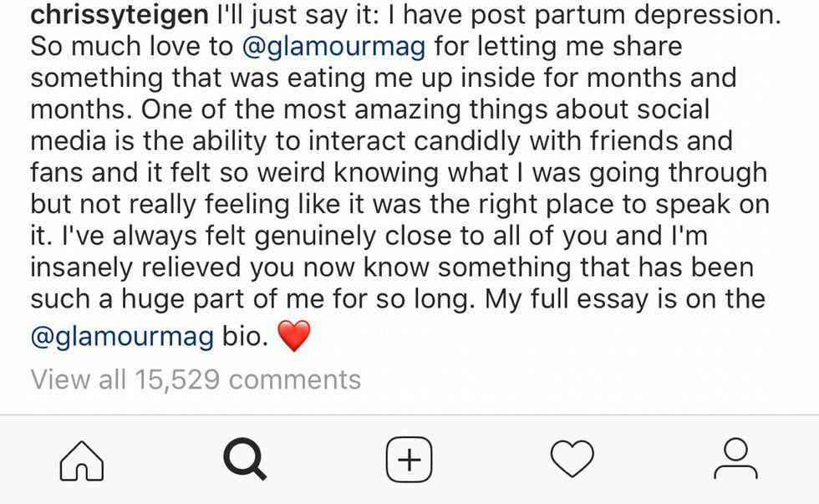Go to the Home feed tab
The height and width of the screenshot is (504, 819).
tap(82, 461)
